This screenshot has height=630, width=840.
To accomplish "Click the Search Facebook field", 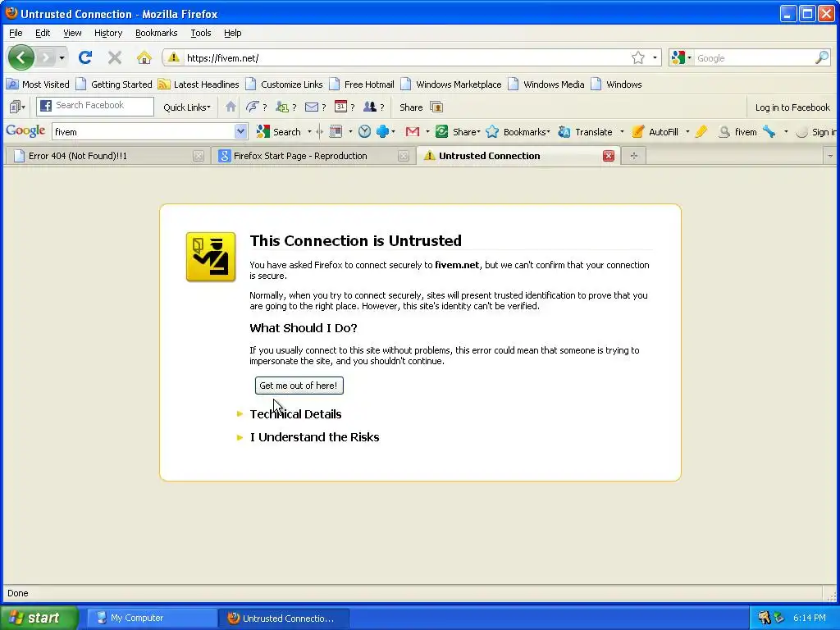I will (95, 106).
